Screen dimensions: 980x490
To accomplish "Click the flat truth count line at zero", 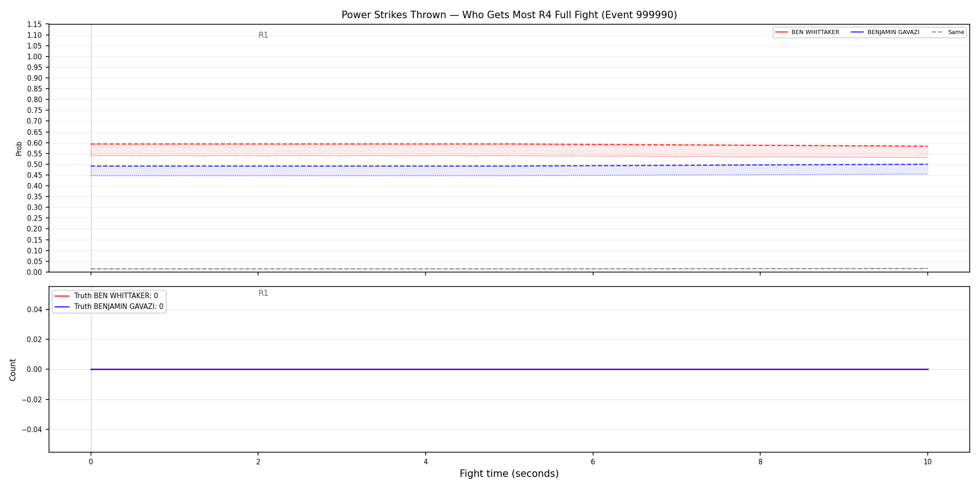I will (509, 370).
